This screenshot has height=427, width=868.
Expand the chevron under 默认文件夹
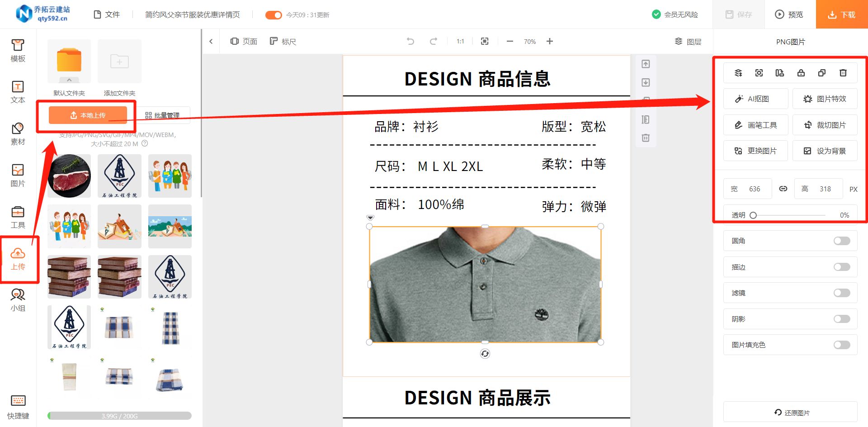coord(69,80)
